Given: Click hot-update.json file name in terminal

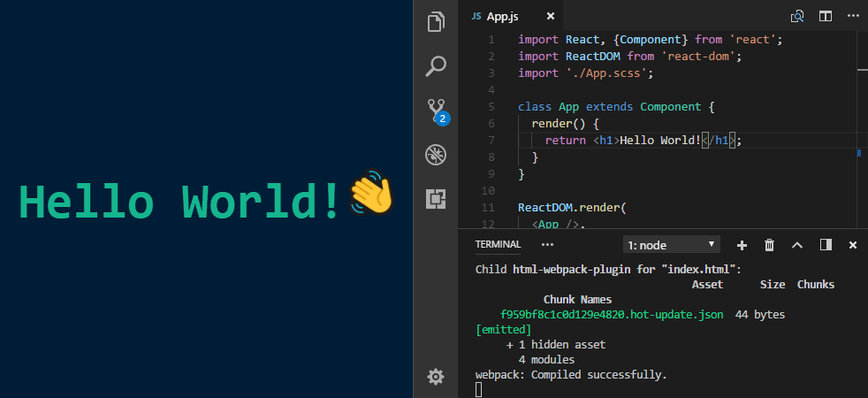Looking at the screenshot, I should (x=611, y=315).
